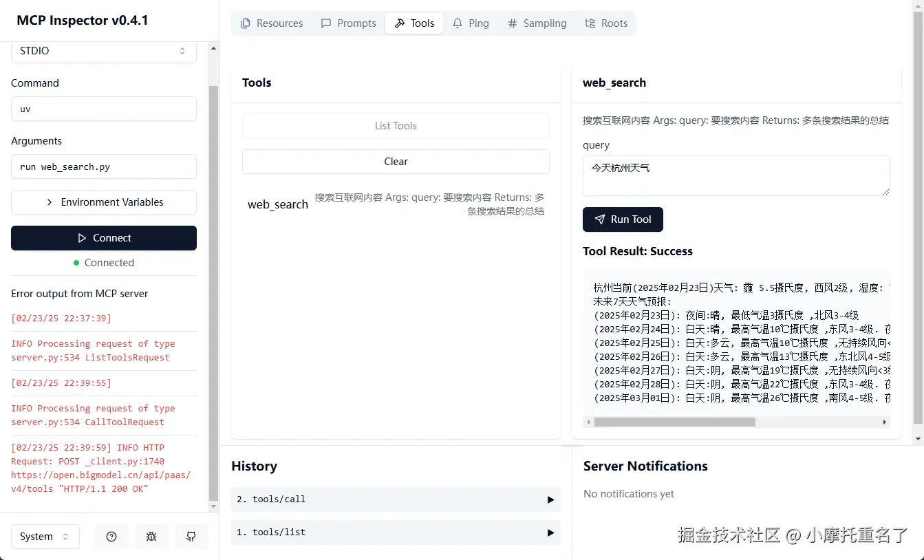Click the ListToolsRequest log line
Screen dimensions: 924x560
click(x=93, y=351)
